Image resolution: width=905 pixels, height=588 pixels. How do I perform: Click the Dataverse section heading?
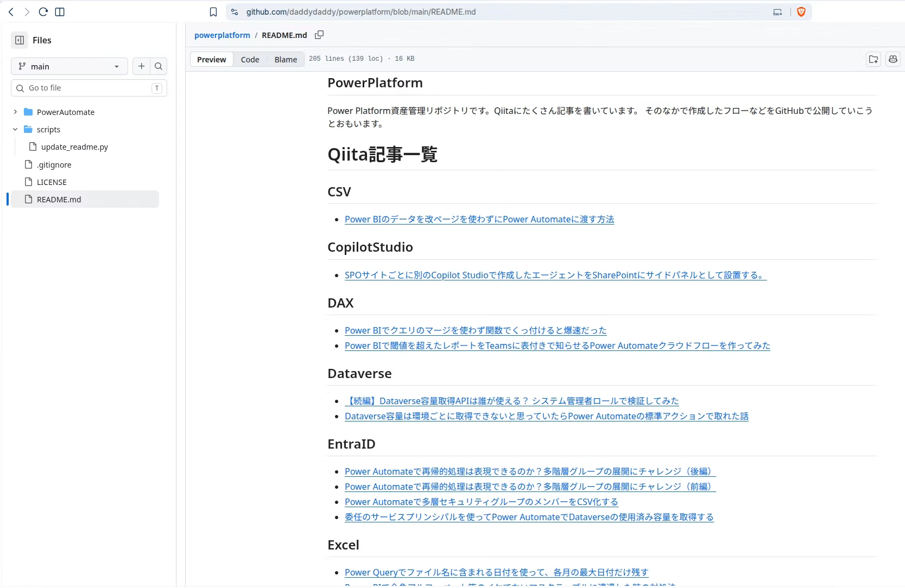click(359, 374)
